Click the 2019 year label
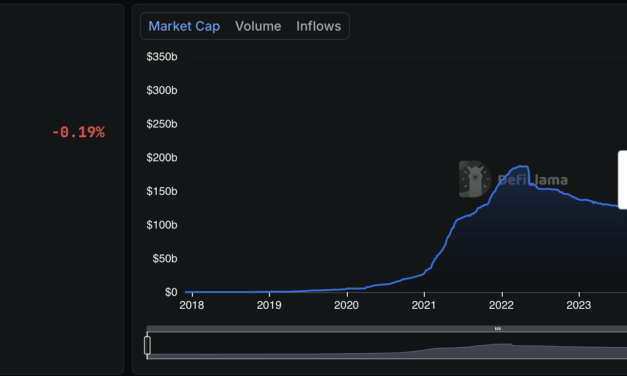The image size is (627, 376). [x=269, y=305]
